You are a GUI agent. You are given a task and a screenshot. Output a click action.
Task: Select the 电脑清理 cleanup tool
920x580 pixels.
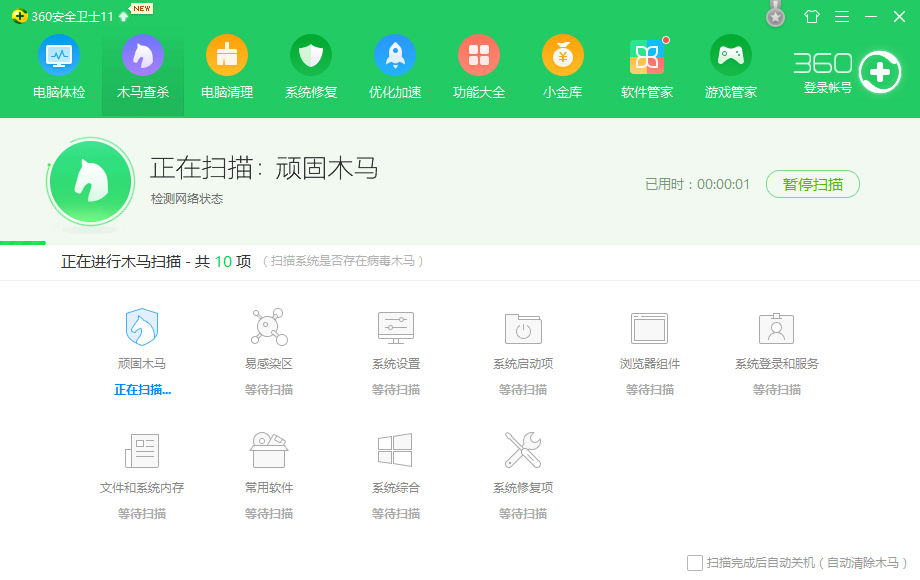click(227, 65)
